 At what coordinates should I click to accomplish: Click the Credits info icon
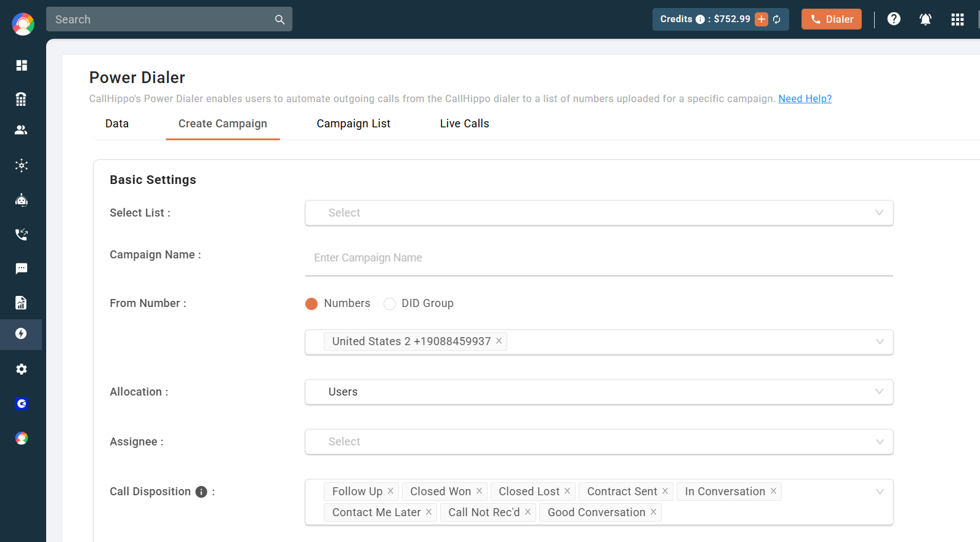pyautogui.click(x=700, y=20)
